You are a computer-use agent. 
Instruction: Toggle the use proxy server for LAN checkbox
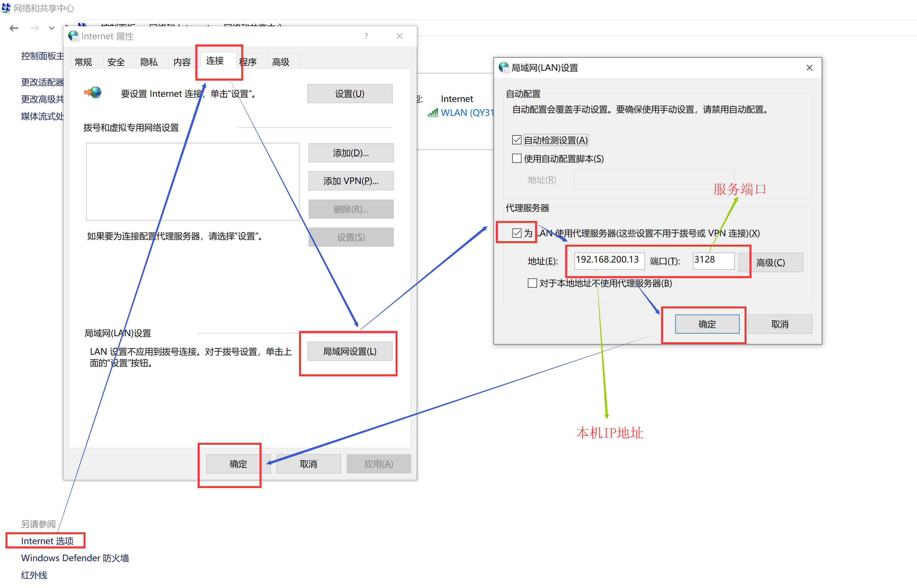click(517, 233)
